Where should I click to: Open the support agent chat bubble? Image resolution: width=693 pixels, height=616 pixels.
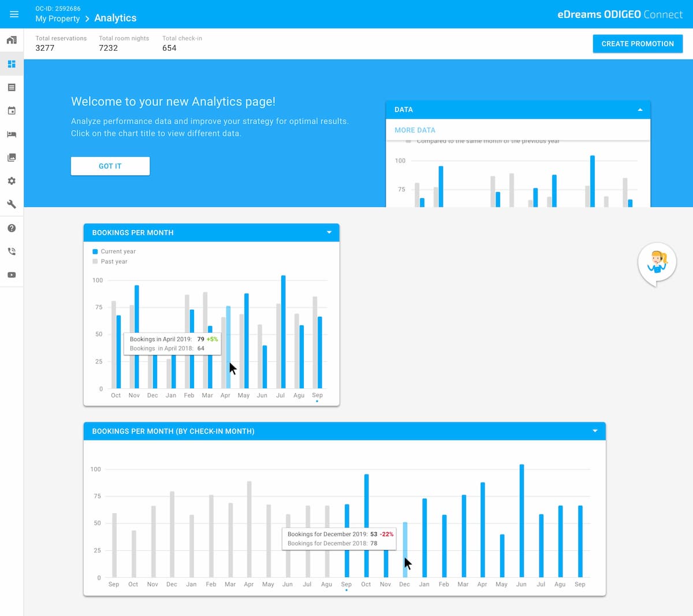(657, 263)
